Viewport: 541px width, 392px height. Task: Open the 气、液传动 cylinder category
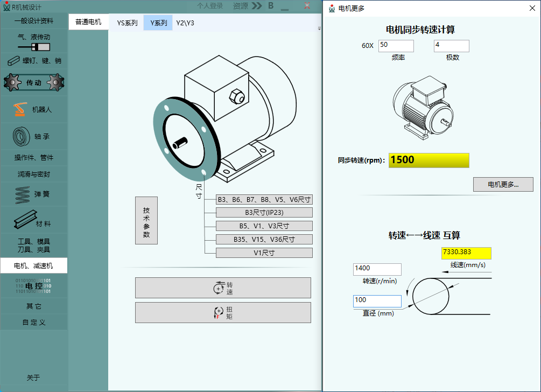coord(34,42)
